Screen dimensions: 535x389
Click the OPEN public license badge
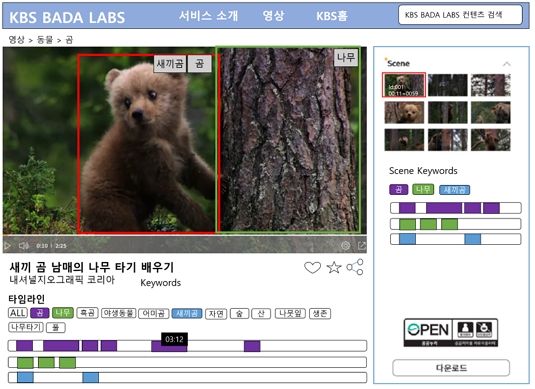(x=451, y=333)
